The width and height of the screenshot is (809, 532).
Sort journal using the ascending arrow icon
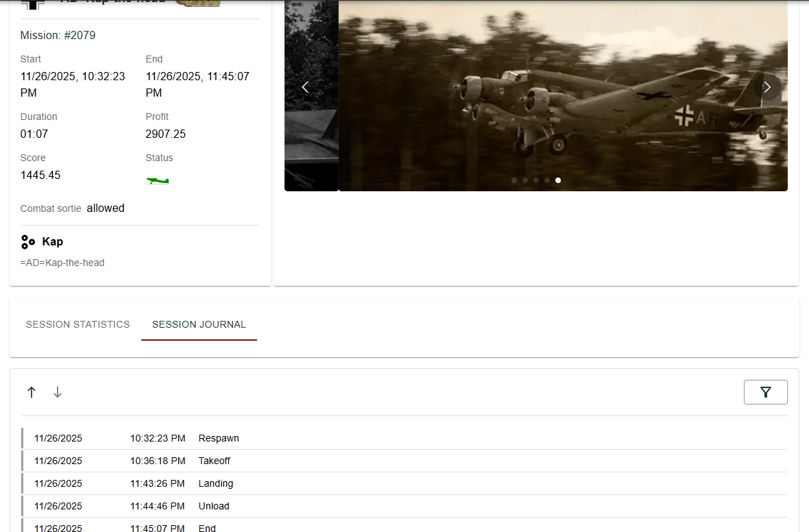click(x=32, y=391)
